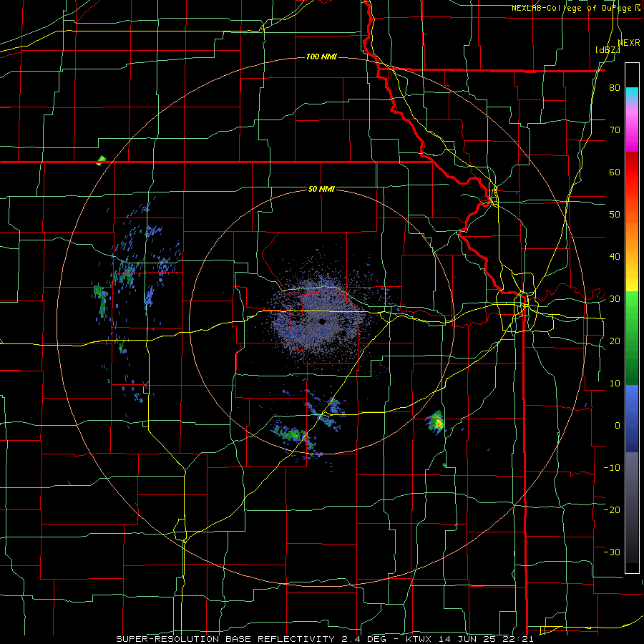Click the KTWX radar site black center dot
This screenshot has height=644, width=644.
[322, 321]
